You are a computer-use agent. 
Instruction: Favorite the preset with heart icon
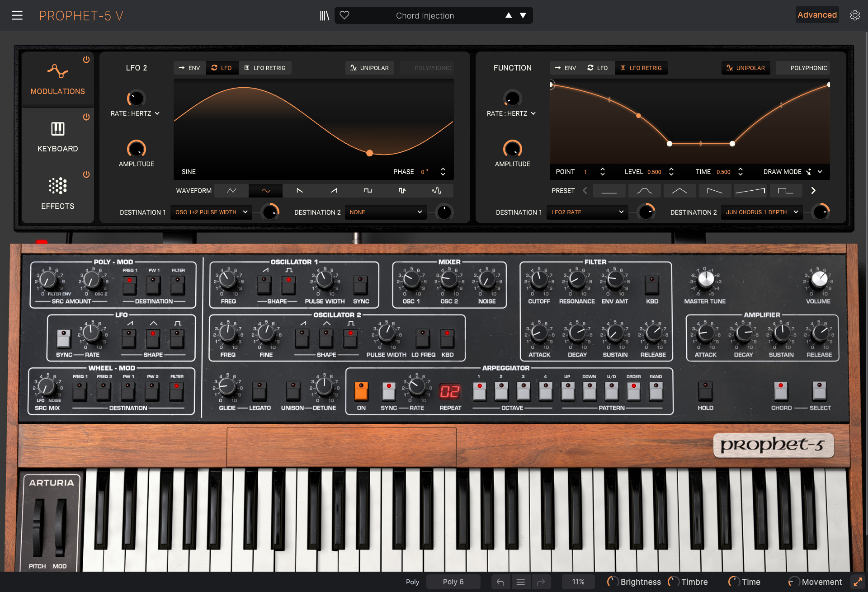tap(344, 15)
